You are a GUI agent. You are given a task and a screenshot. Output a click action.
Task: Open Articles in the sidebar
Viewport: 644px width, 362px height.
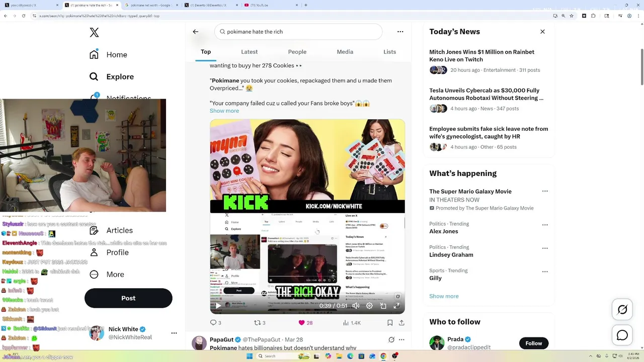[111, 230]
